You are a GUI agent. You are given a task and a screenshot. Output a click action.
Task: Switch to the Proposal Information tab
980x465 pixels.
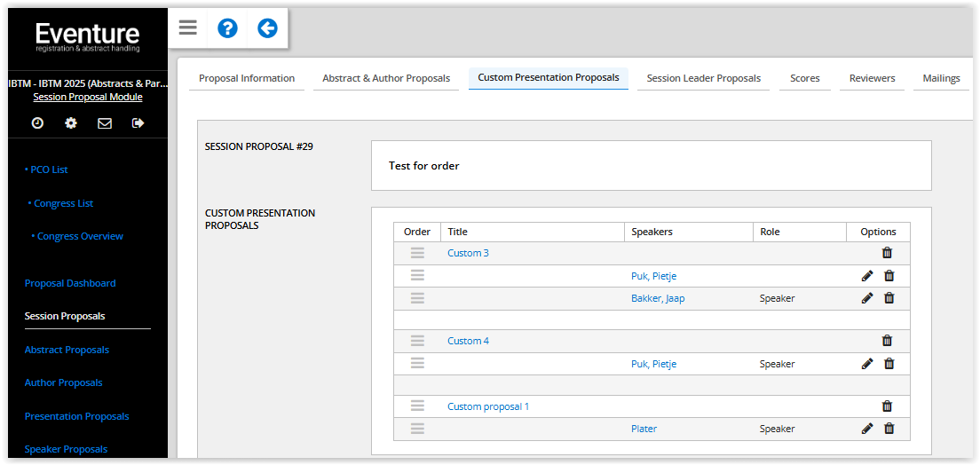(x=247, y=78)
